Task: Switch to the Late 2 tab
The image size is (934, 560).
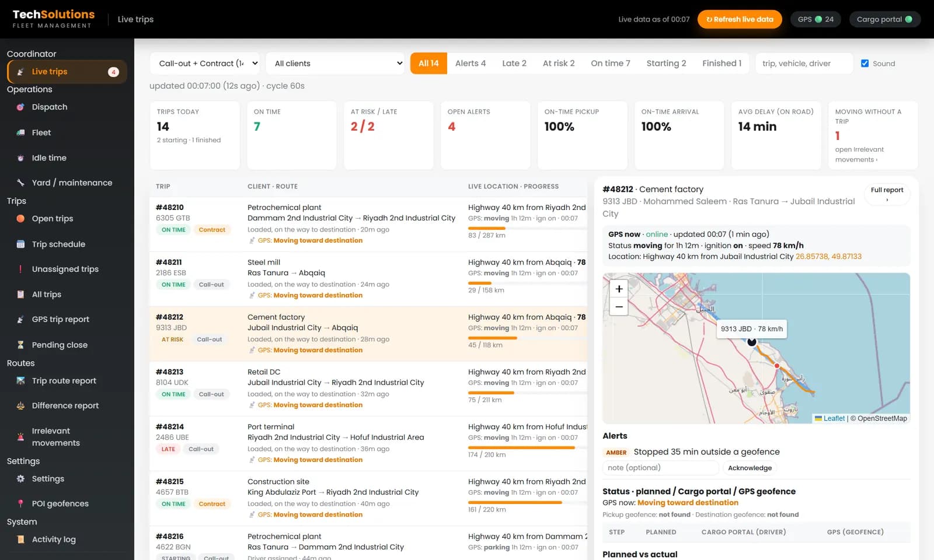Action: pos(514,64)
